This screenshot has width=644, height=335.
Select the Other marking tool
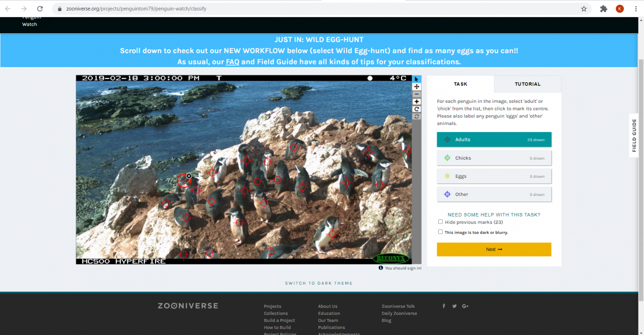tap(494, 194)
